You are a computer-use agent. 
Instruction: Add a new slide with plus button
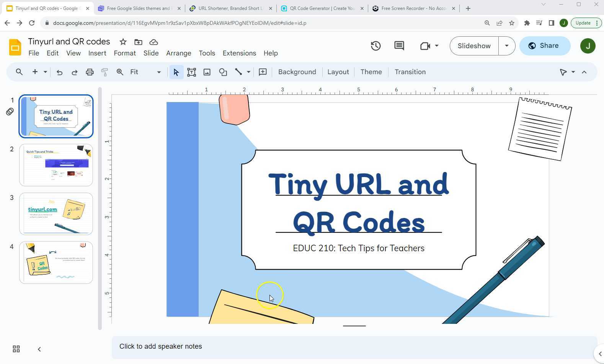coord(35,72)
